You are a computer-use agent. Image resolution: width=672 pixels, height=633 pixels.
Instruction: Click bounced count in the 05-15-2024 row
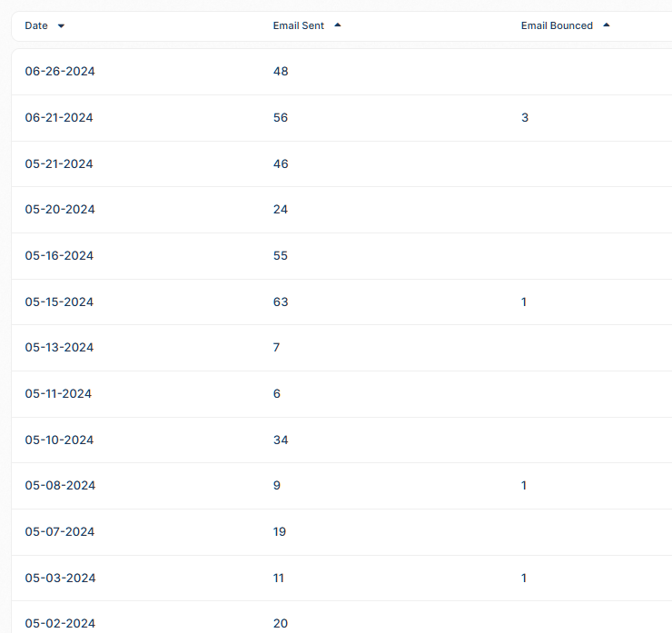pos(524,302)
